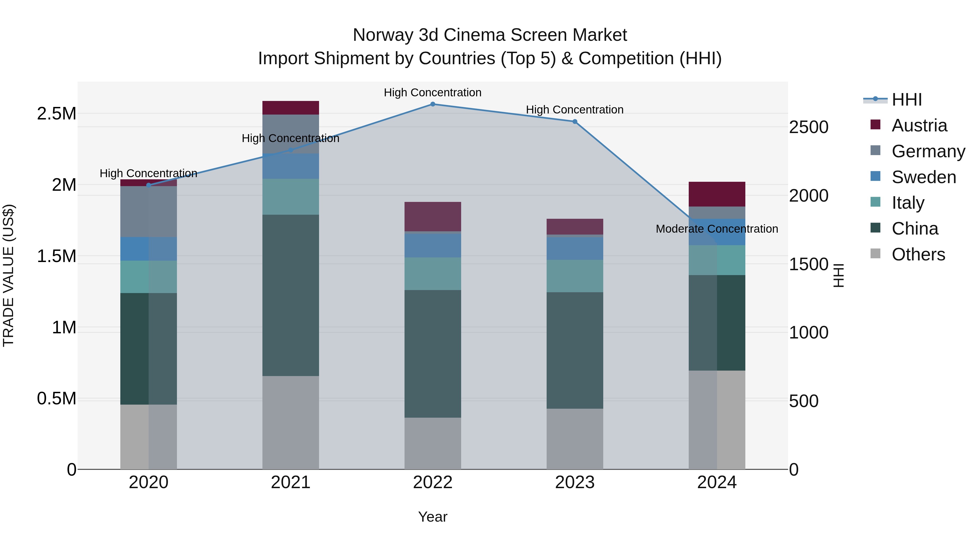Click the Austria segment of the 2022 bar

[x=433, y=217]
